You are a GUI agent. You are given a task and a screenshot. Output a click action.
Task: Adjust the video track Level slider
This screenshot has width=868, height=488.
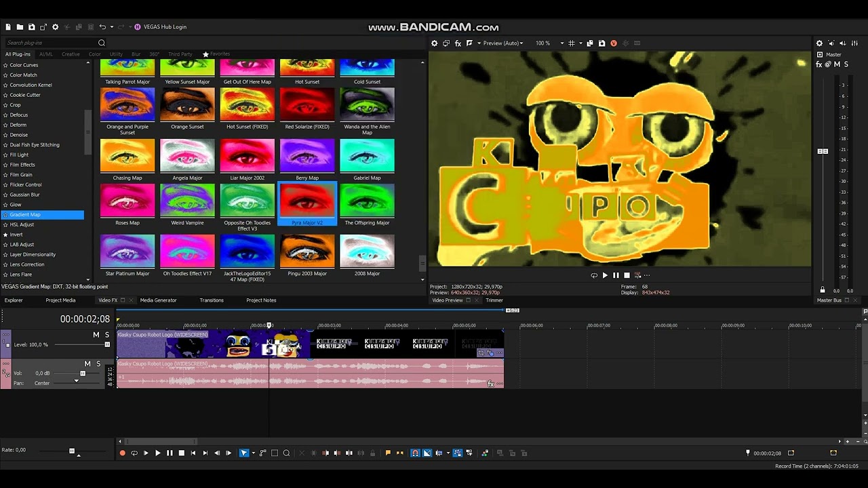coord(107,344)
